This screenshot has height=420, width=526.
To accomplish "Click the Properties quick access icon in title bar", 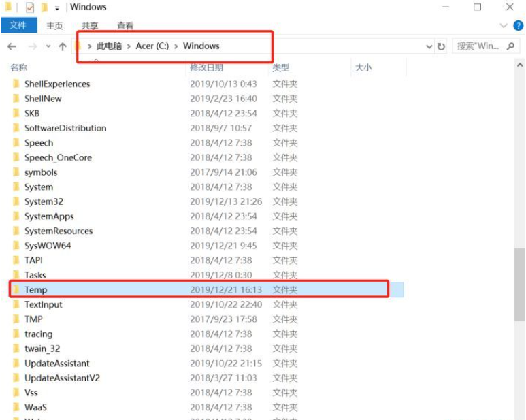I will pyautogui.click(x=29, y=7).
